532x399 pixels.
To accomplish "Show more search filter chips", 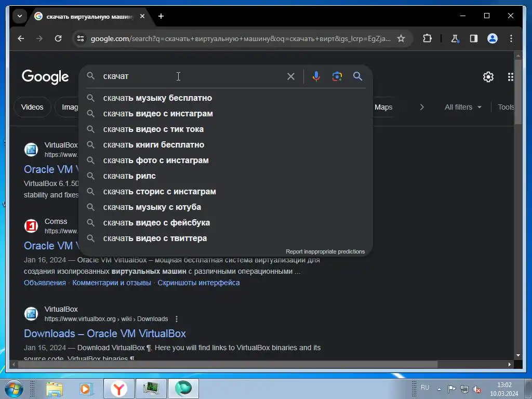I will [x=422, y=107].
